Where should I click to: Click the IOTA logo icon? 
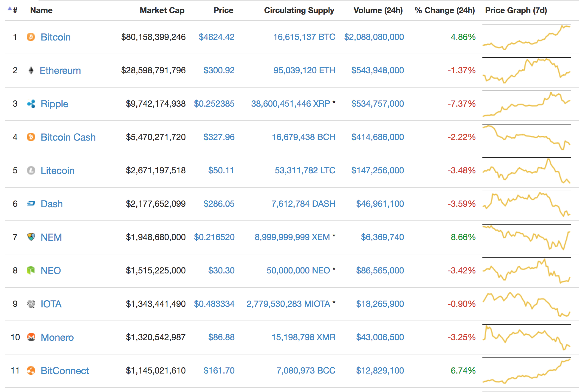(x=31, y=304)
